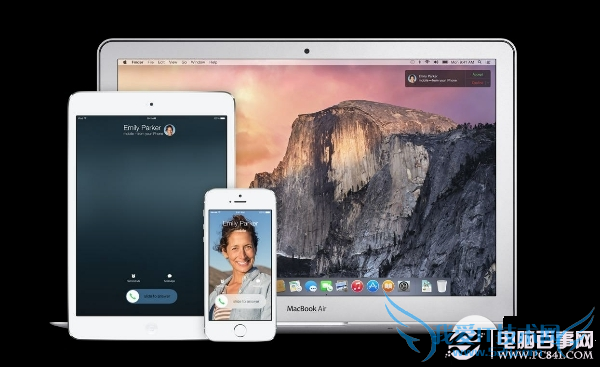Open iTunes from the dock
This screenshot has height=367, width=600.
tap(357, 286)
